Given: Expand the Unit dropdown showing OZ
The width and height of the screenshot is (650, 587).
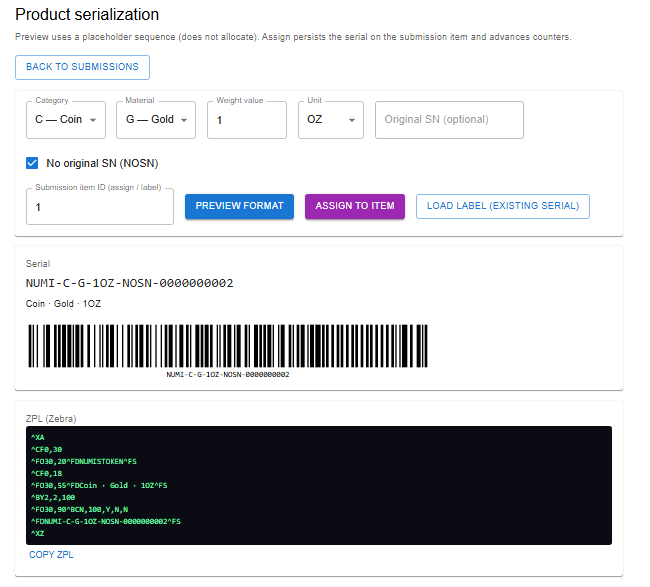Looking at the screenshot, I should [x=331, y=120].
